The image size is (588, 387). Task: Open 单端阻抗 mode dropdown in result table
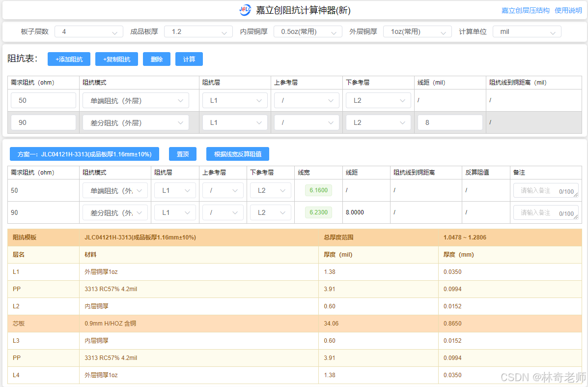(x=115, y=190)
